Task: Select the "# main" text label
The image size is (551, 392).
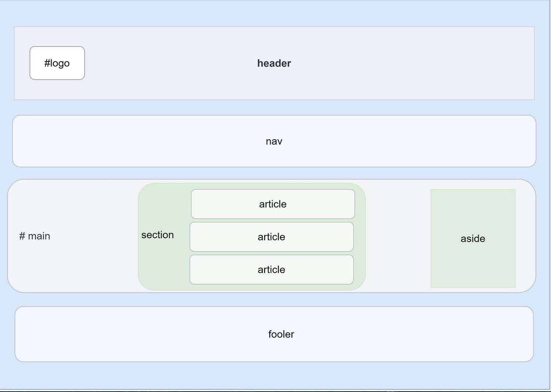Action: tap(35, 236)
